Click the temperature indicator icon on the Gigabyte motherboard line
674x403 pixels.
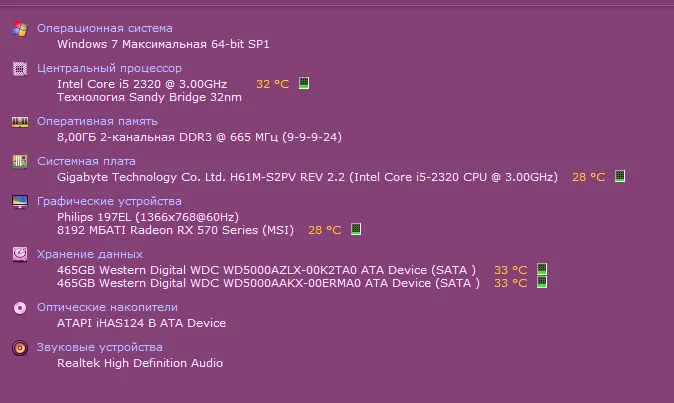(620, 177)
